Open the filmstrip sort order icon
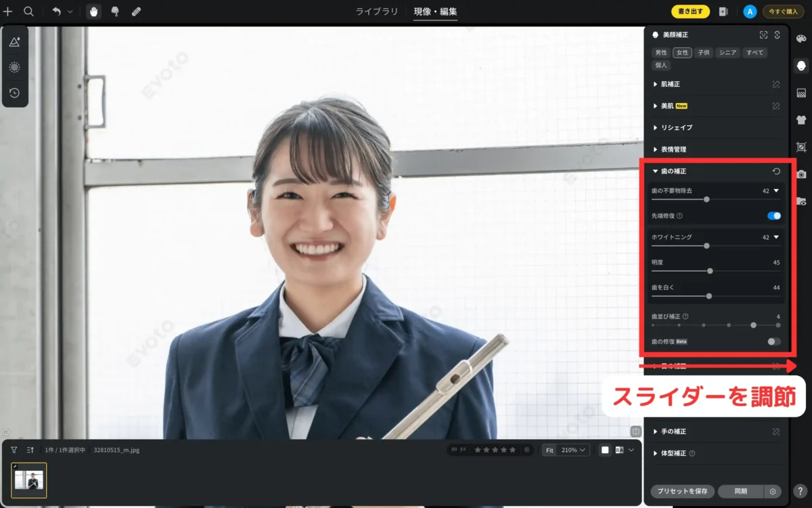 (x=30, y=450)
